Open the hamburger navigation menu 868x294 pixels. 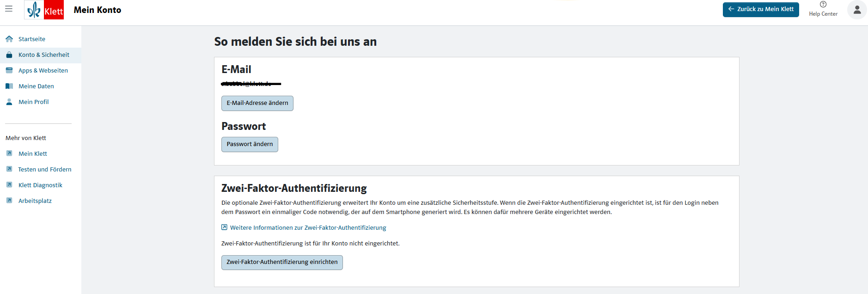point(9,9)
